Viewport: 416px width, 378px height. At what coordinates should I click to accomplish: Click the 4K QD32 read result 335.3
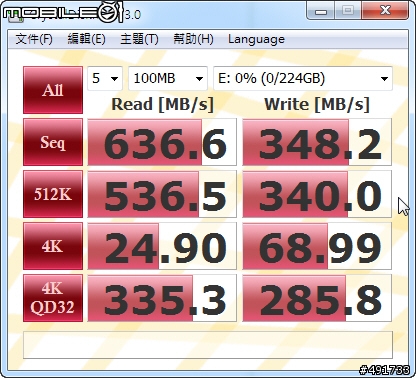(x=162, y=298)
